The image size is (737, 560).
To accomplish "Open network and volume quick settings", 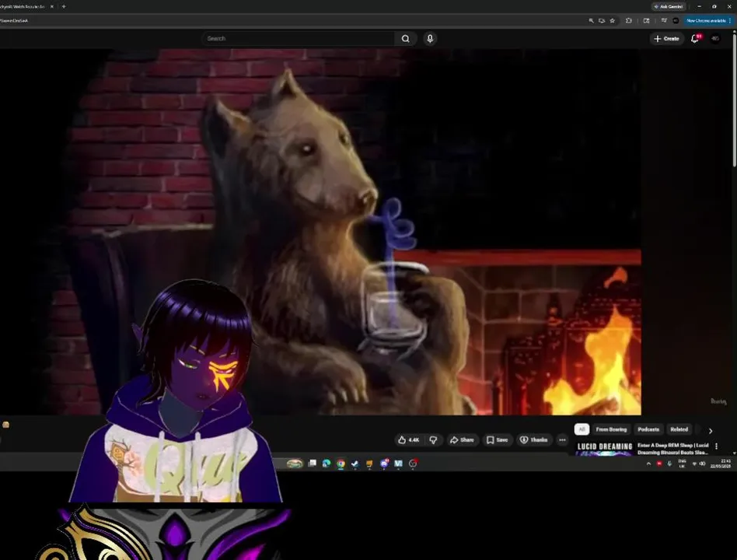I will (698, 464).
